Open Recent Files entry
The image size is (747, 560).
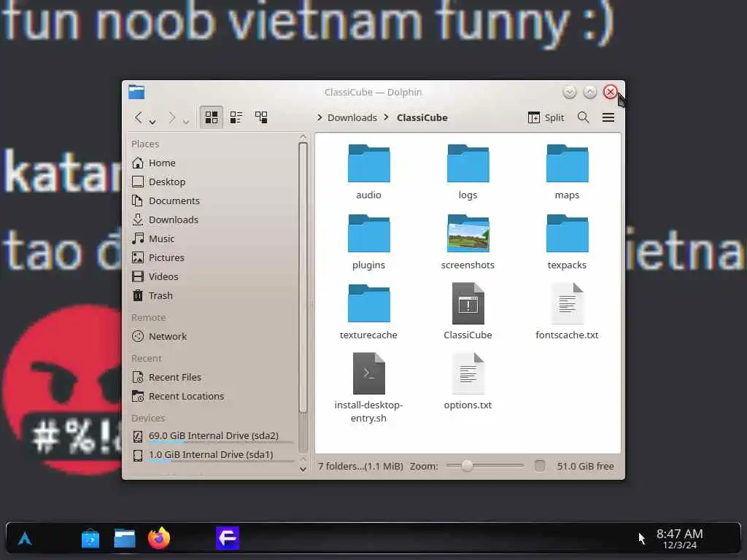[214, 377]
